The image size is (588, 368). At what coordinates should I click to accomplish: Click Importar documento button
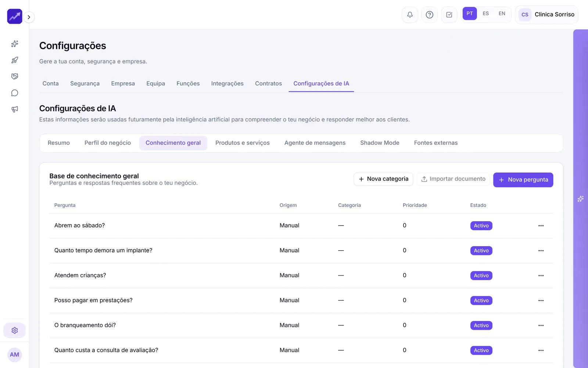(453, 179)
